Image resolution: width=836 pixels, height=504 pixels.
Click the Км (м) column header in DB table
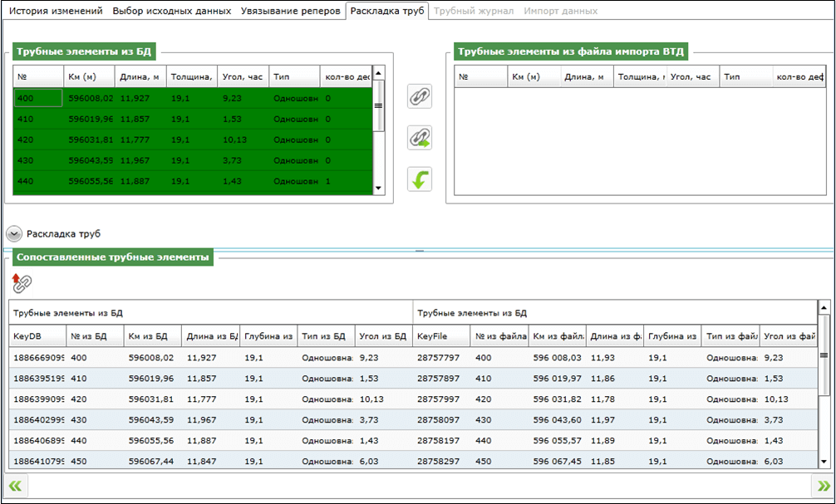click(89, 76)
